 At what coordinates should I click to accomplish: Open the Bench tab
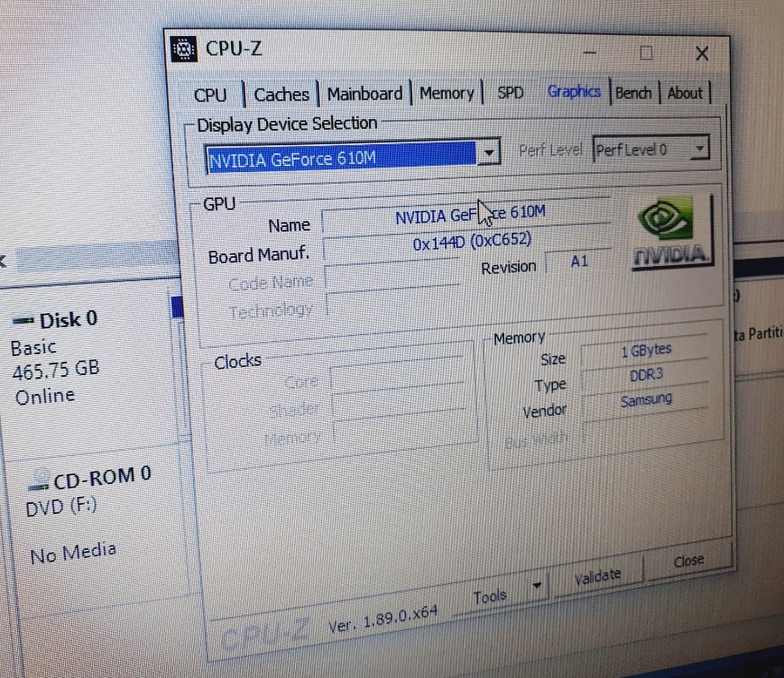633,92
